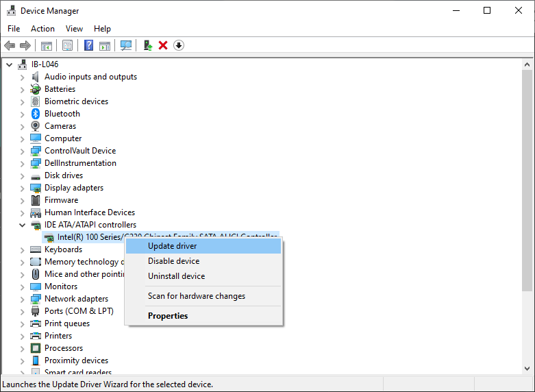535x392 pixels.
Task: Click the IB-L046 computer root icon
Action: (x=23, y=64)
